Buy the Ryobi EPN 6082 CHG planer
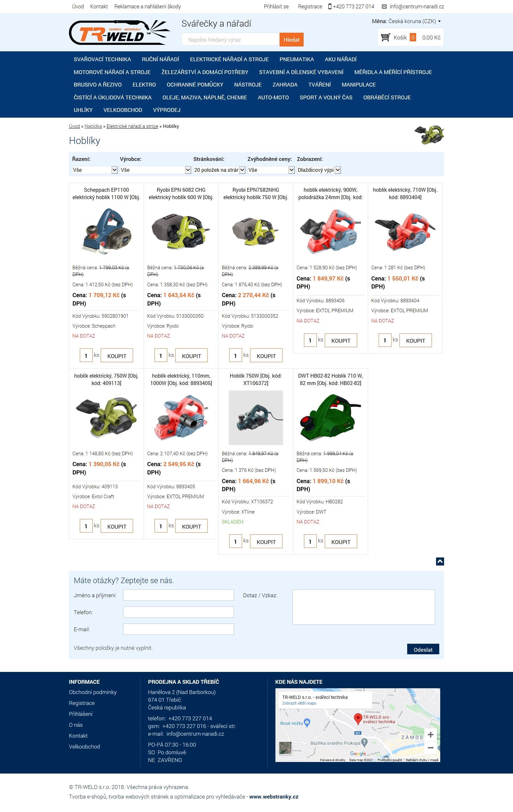Screen dimensions: 513x812 [192, 356]
